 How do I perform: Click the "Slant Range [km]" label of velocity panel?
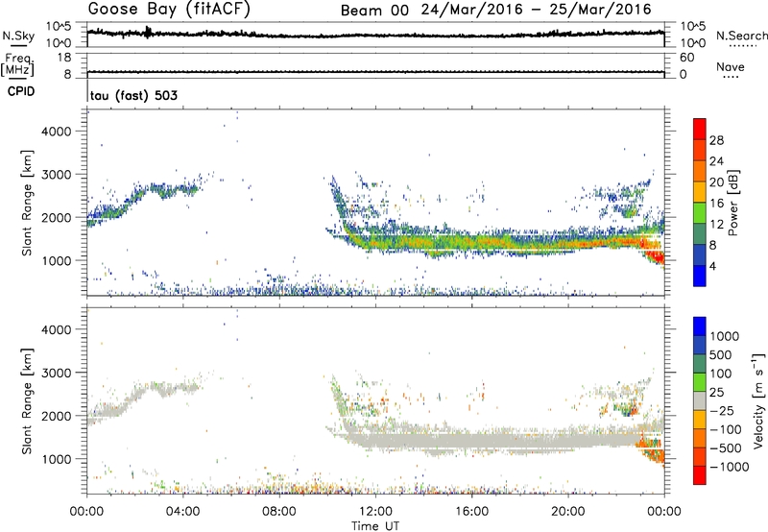pos(27,401)
